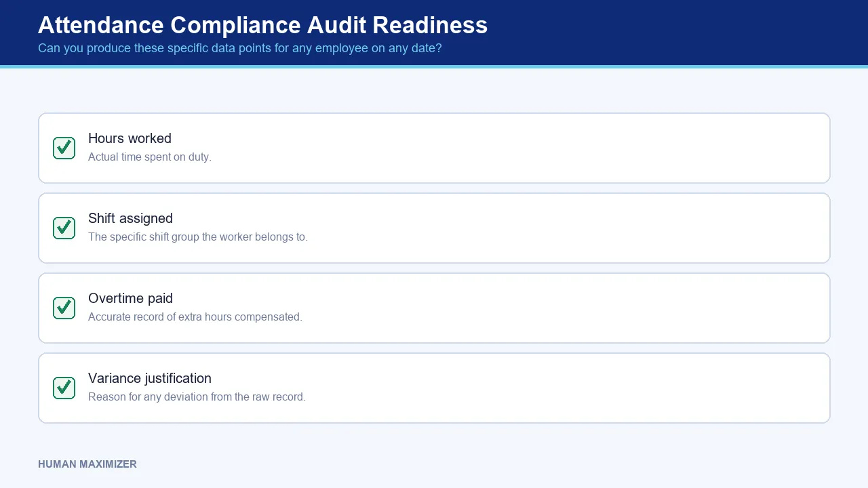Toggle the Shift assigned checkbox
The height and width of the screenshot is (488, 868).
(64, 228)
